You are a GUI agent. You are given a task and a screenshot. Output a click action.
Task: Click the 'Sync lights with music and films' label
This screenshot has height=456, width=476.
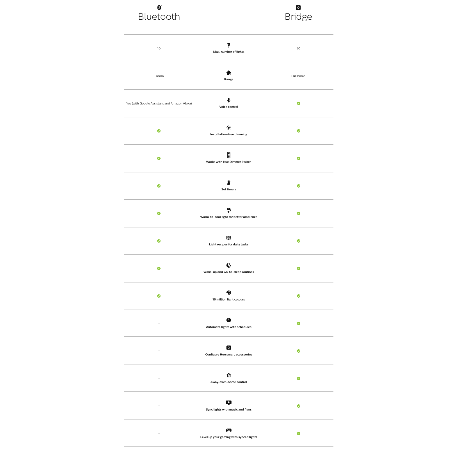pos(229,409)
